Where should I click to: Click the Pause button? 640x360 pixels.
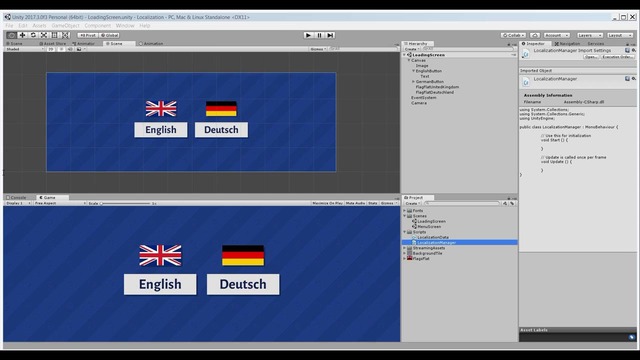320,36
